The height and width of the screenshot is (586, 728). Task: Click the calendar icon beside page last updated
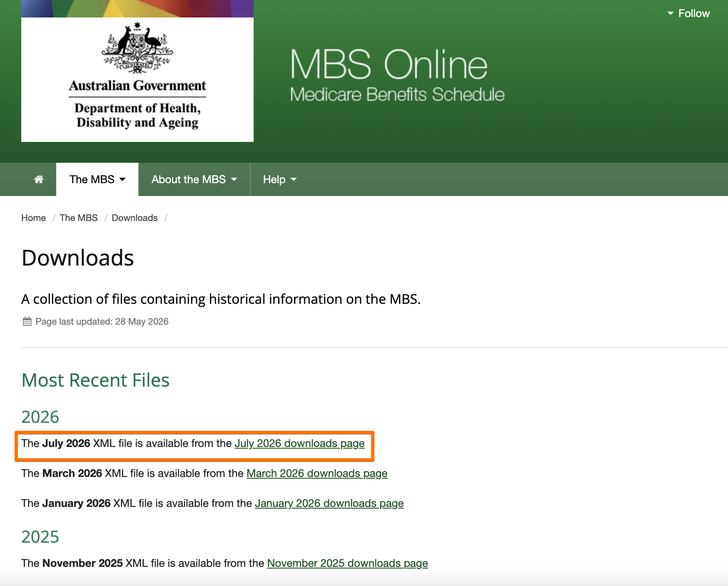27,321
